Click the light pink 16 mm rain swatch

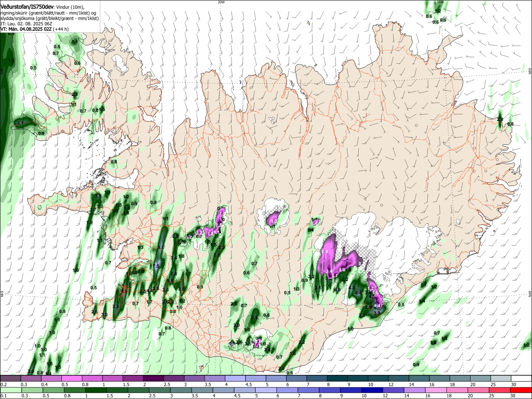(436, 390)
